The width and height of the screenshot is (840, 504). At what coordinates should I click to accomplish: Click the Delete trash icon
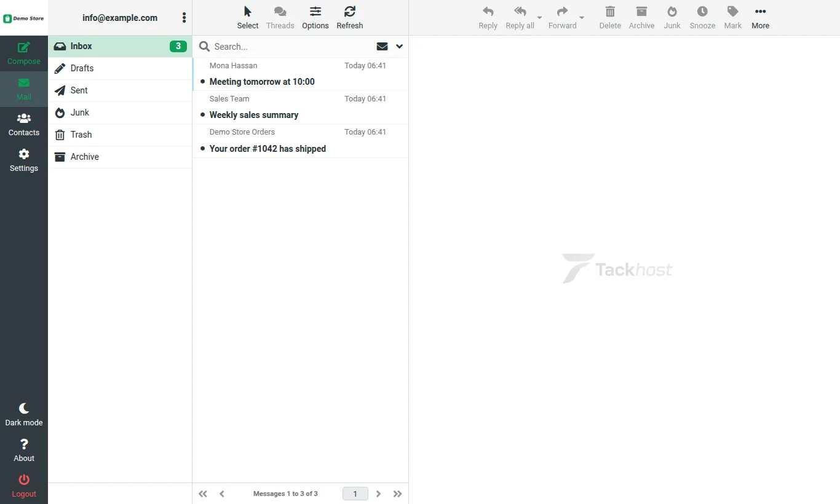tap(610, 18)
